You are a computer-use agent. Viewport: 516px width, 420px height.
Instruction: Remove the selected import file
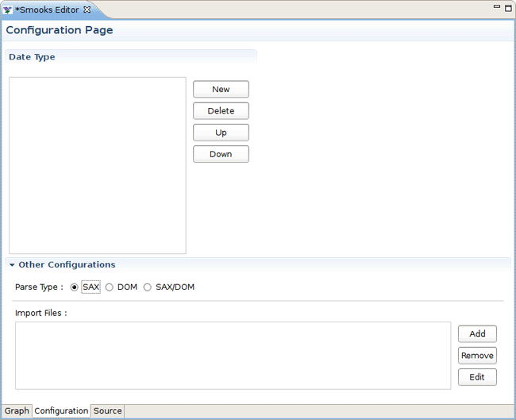477,356
